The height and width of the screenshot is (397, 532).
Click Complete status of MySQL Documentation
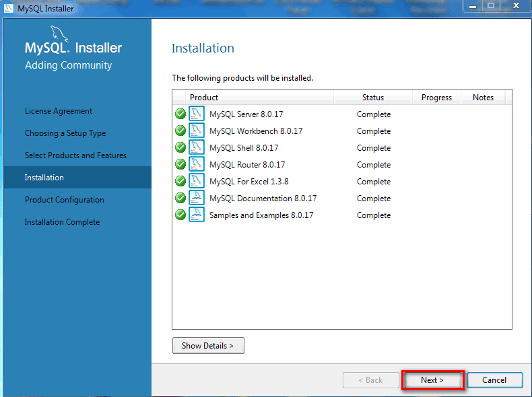pyautogui.click(x=374, y=199)
